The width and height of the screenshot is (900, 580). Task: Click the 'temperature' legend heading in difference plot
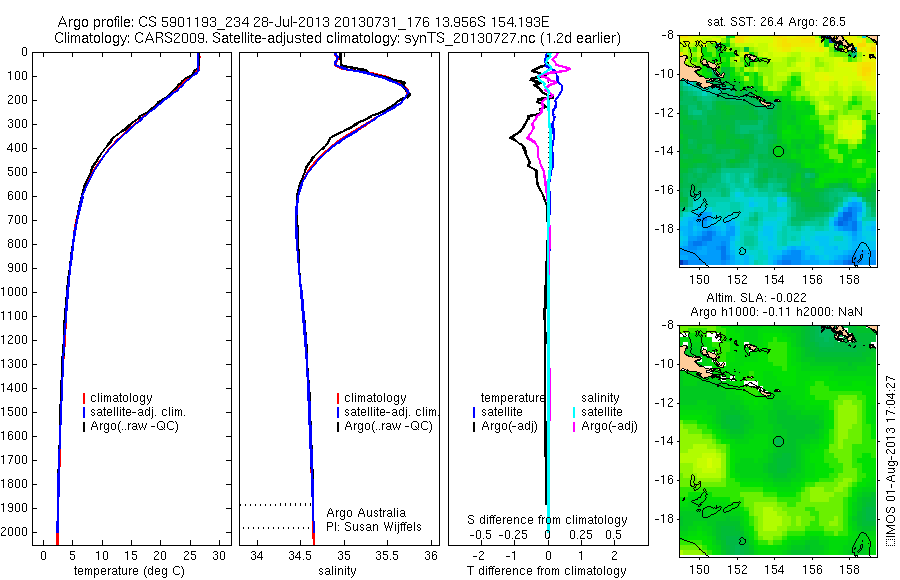pyautogui.click(x=513, y=398)
